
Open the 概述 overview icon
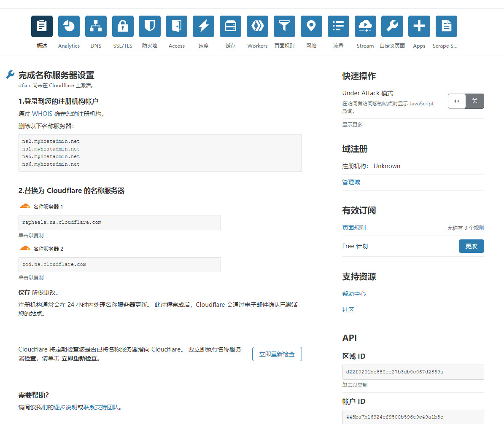click(x=42, y=26)
